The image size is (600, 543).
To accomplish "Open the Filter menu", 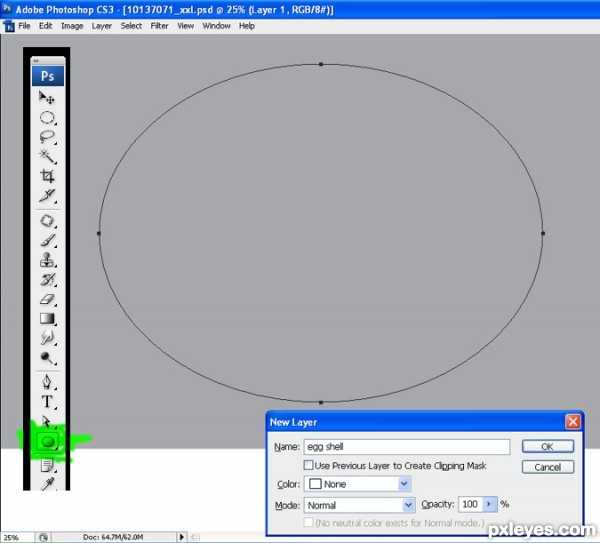I will [159, 25].
